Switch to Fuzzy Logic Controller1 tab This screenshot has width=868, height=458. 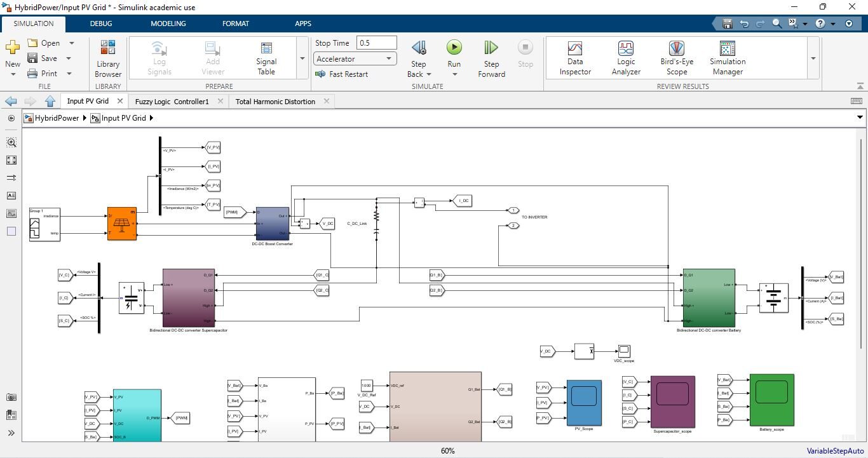(172, 102)
